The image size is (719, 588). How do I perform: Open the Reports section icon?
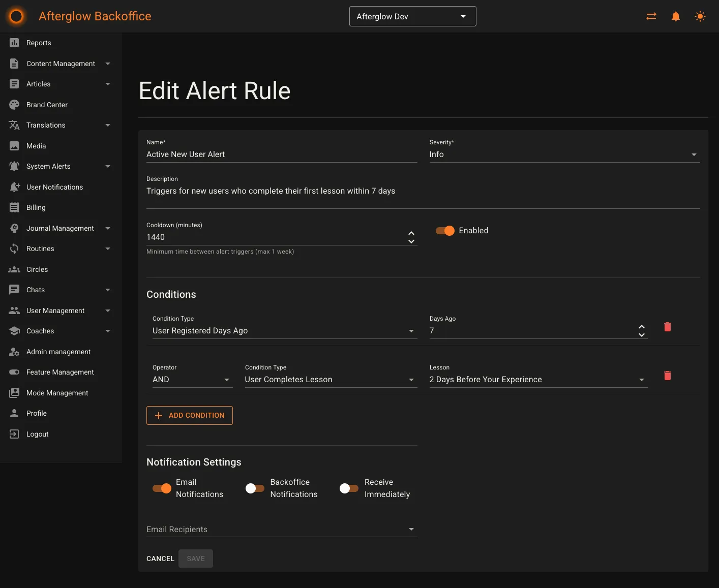[x=14, y=43]
